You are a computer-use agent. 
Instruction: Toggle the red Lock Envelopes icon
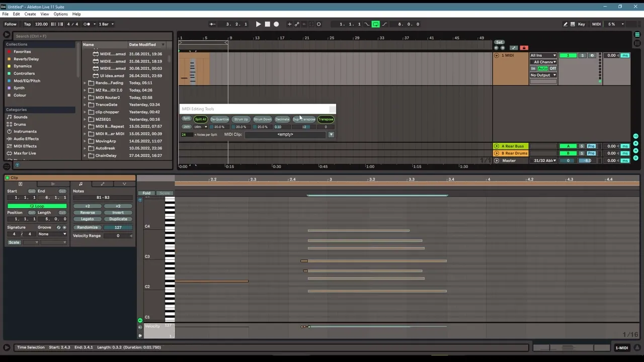pyautogui.click(x=524, y=48)
